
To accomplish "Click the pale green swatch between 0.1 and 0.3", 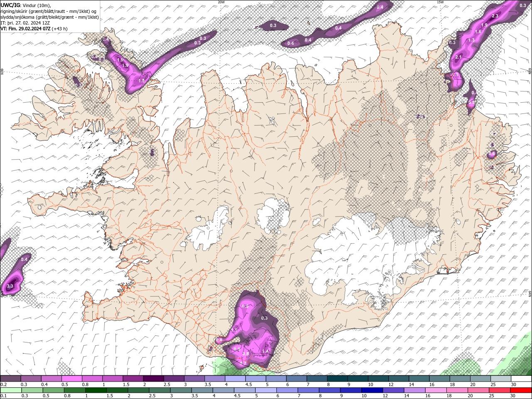I will (11, 390).
